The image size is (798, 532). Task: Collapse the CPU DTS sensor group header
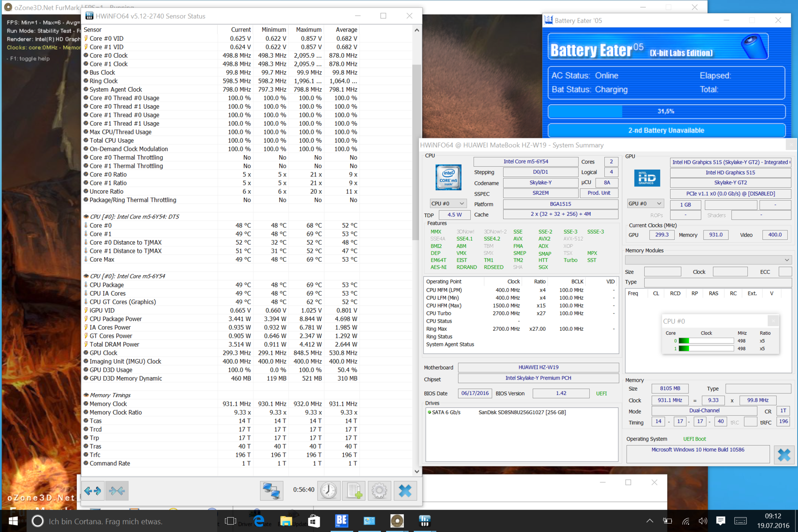(134, 217)
